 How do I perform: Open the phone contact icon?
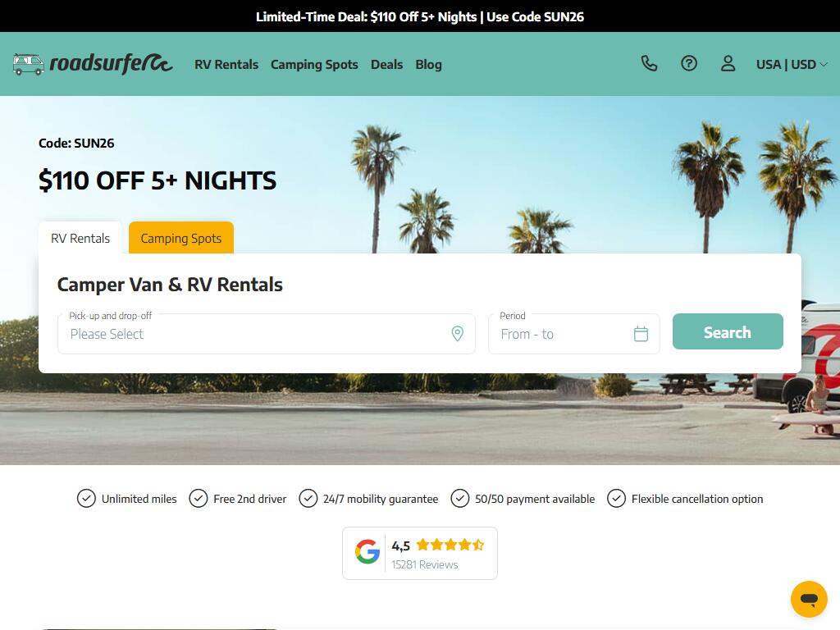click(649, 64)
